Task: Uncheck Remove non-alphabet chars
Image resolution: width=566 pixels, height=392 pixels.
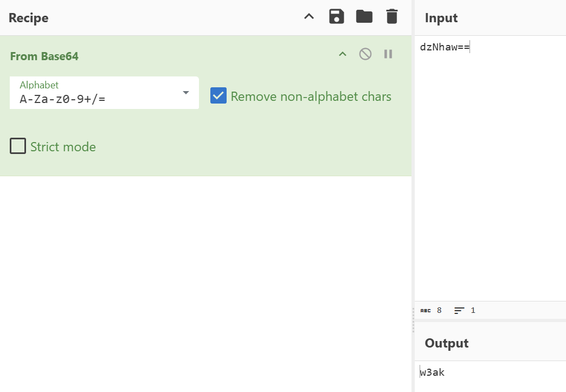Action: (x=218, y=95)
